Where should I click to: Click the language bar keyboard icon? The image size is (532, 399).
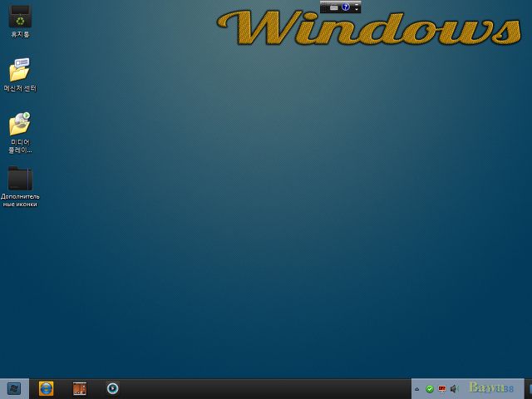pyautogui.click(x=334, y=7)
